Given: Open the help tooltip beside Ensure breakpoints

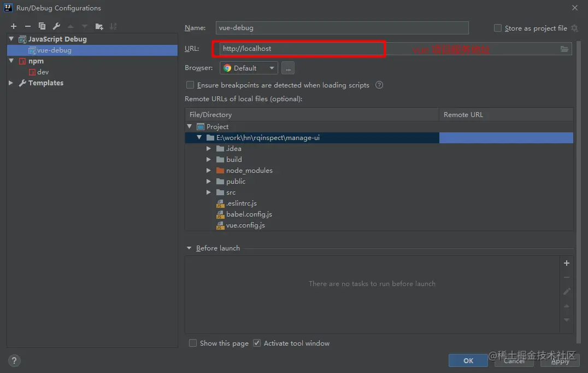Looking at the screenshot, I should tap(379, 85).
